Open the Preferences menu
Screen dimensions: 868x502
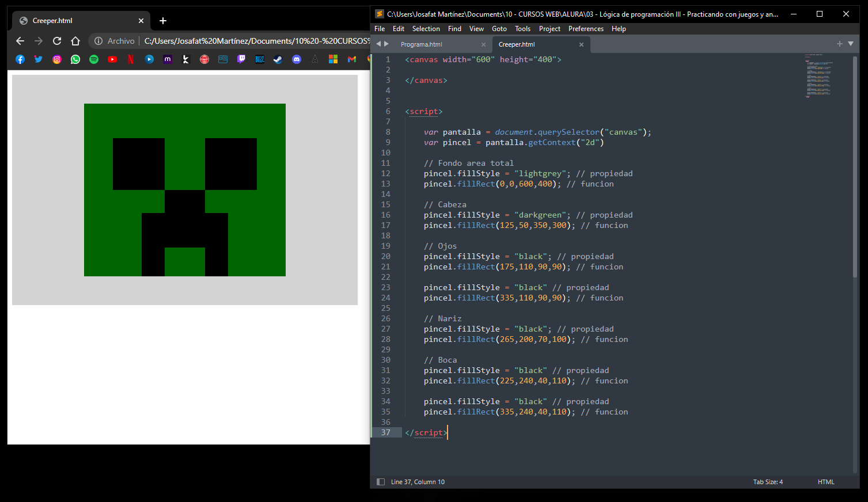coord(586,29)
